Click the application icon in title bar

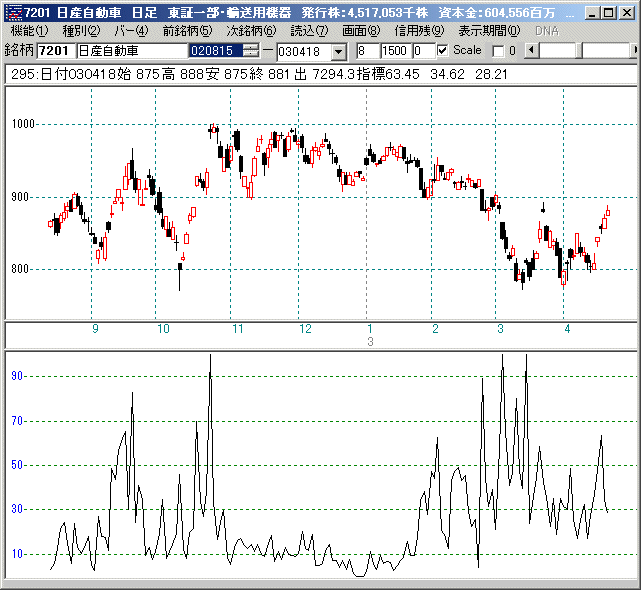pos(13,13)
